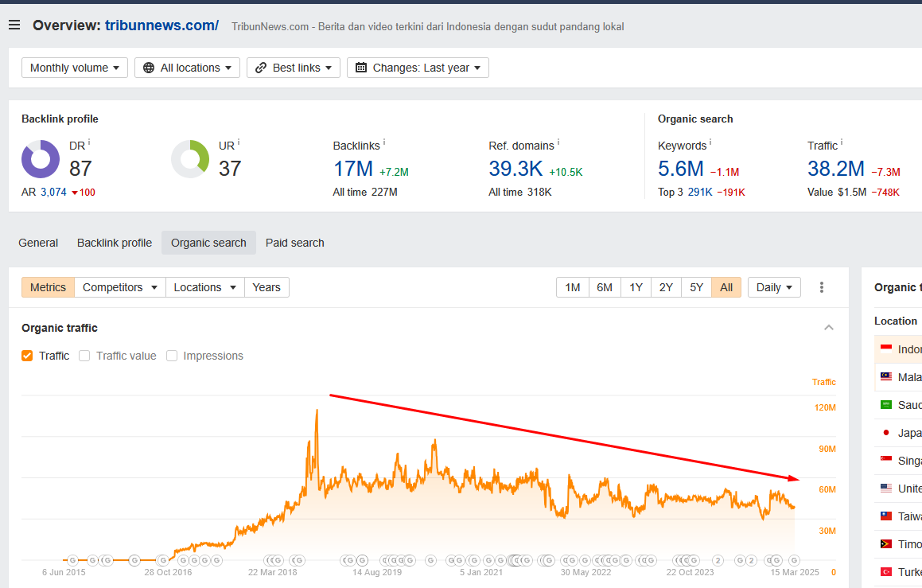Open the All locations dropdown
The width and height of the screenshot is (922, 588).
pos(187,68)
